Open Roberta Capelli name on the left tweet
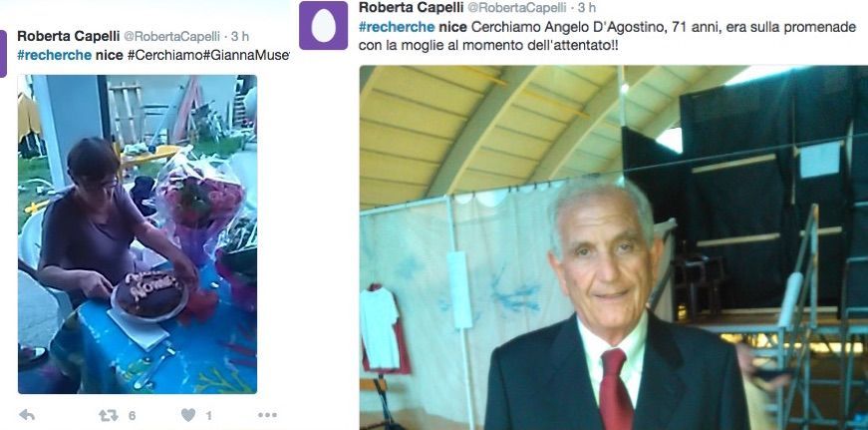868x430 pixels. (68, 36)
